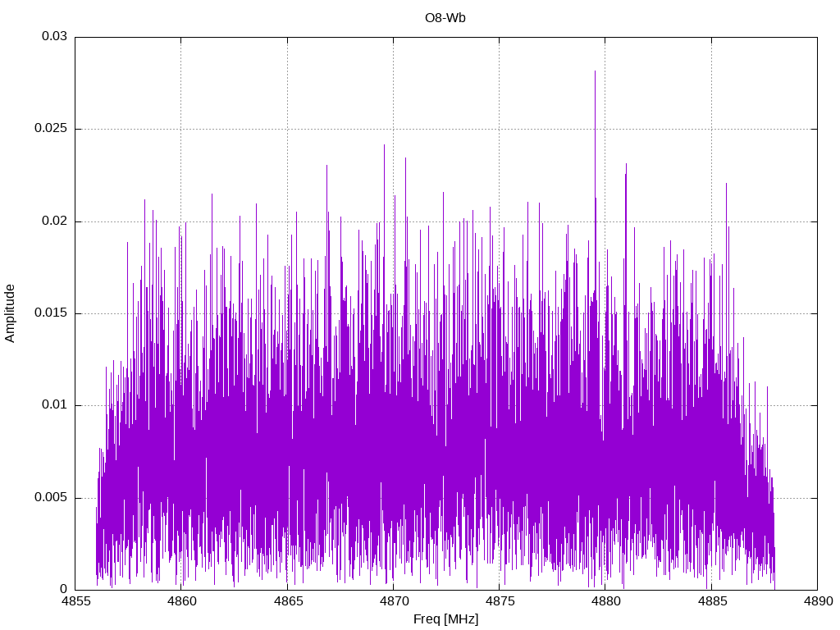Click the 4865 x-axis tick label
This screenshot has height=630, width=840.
(287, 601)
